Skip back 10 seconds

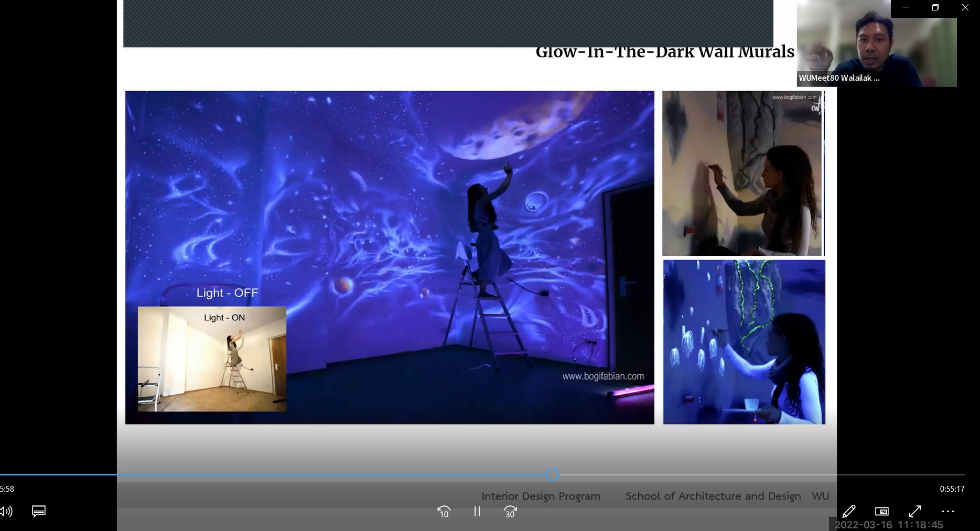point(444,512)
